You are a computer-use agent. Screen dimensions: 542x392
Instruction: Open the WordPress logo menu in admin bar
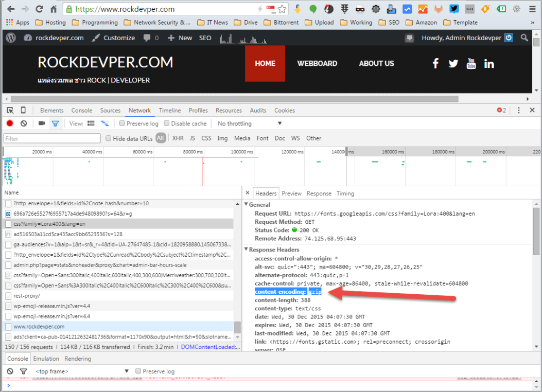pyautogui.click(x=10, y=37)
